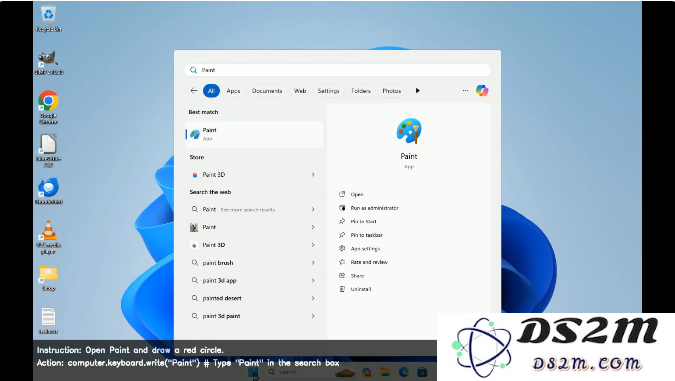The image size is (675, 381).
Task: Open the text file desktop icon
Action: (48, 321)
